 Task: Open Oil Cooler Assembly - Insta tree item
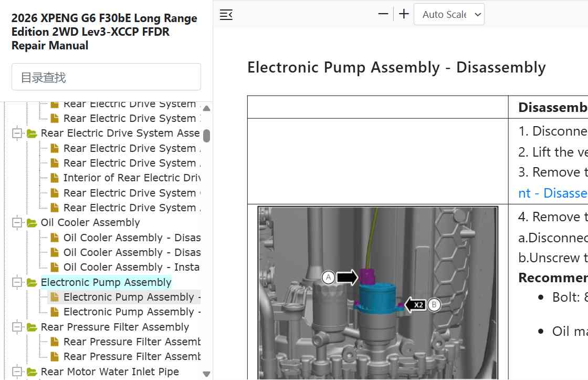point(131,267)
